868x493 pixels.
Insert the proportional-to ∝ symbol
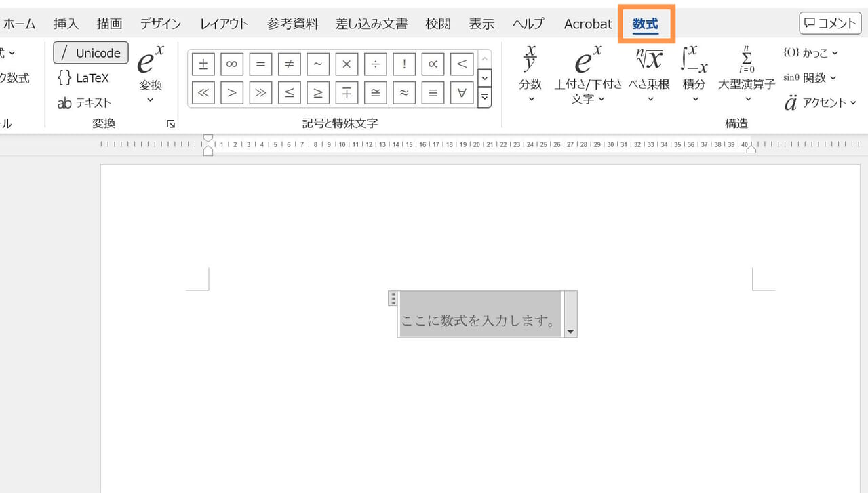coord(433,64)
